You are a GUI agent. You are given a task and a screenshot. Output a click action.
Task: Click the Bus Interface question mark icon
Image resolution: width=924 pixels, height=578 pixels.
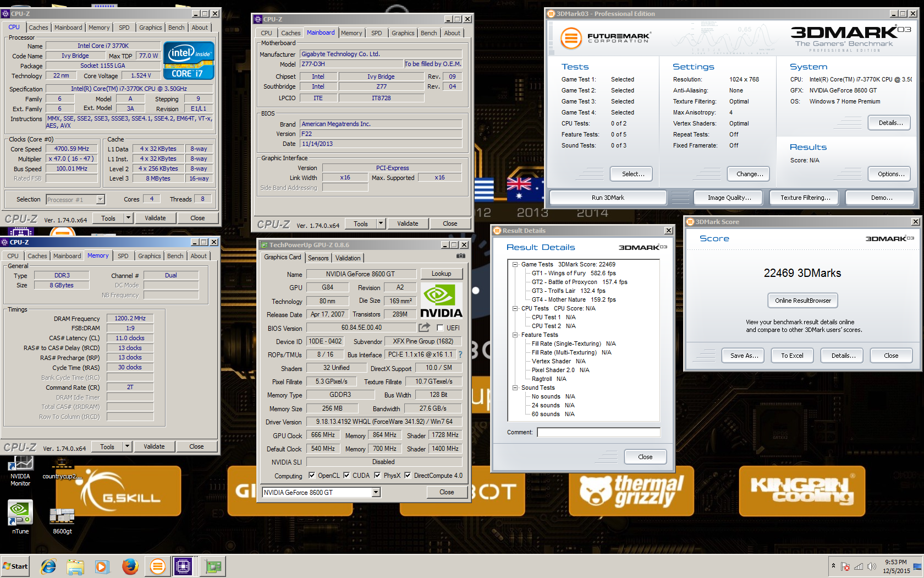tap(460, 355)
